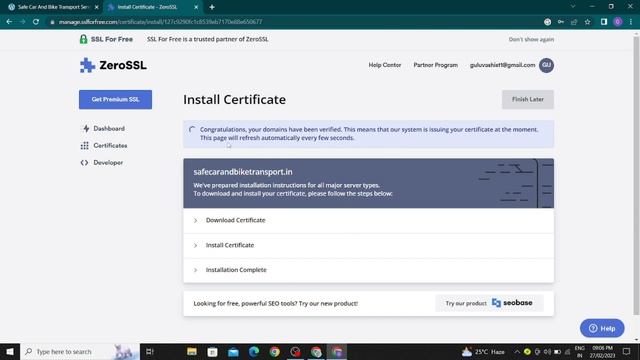Open the tab search dropdown arrow
Viewport: 640px width, 360px height.
pos(573,7)
